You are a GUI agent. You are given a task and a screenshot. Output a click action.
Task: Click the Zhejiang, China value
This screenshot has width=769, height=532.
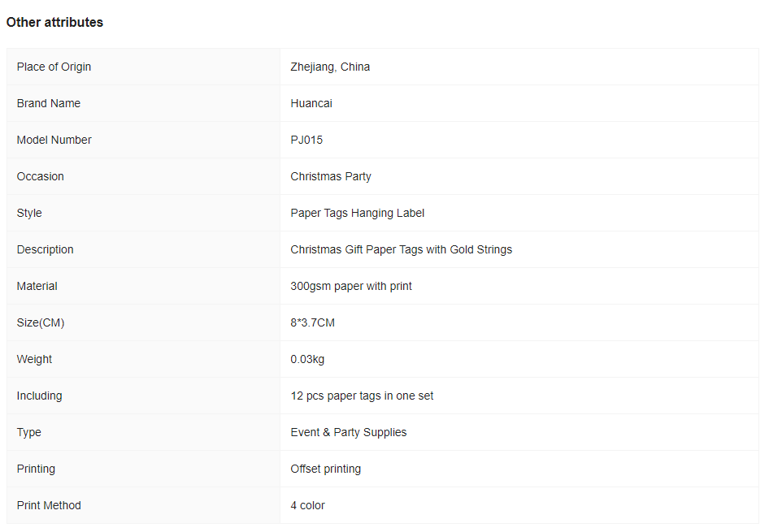(x=330, y=67)
